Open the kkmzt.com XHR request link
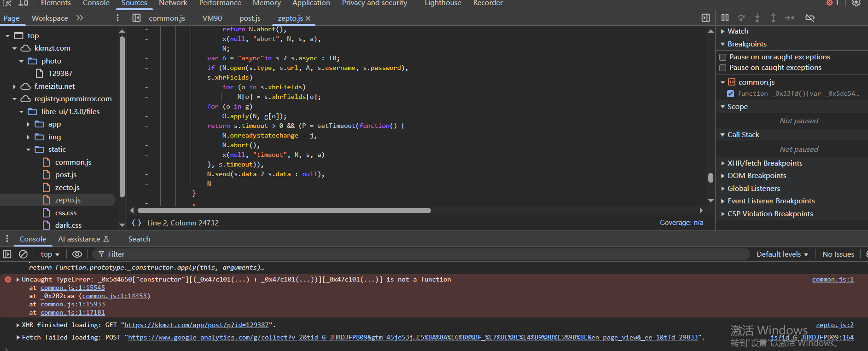 coord(196,325)
